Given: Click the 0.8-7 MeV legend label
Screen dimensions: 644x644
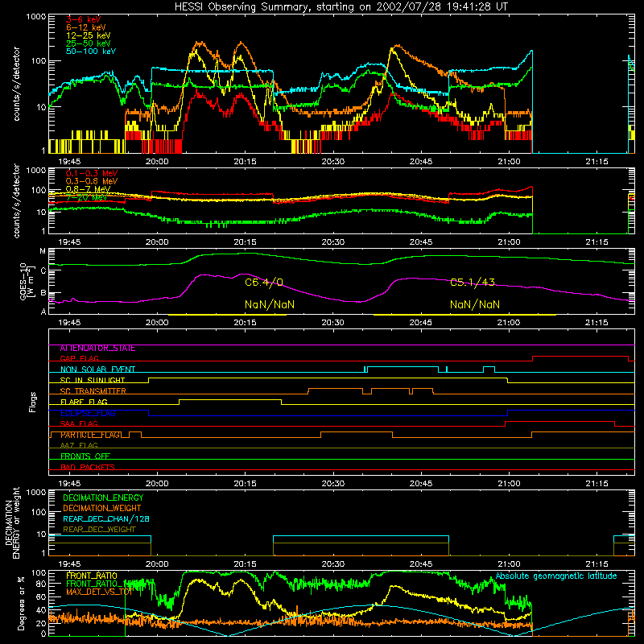Looking at the screenshot, I should point(89,189).
